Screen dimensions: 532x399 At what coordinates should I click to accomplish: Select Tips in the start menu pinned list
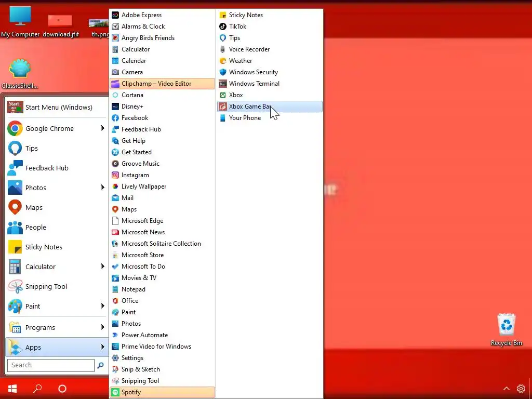[x=57, y=148]
